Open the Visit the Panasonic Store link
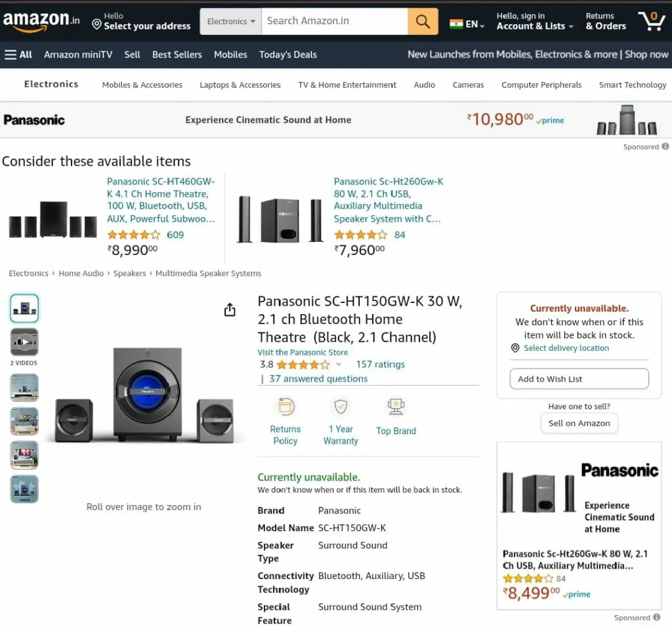Screen dimensions: 672x627 [x=303, y=352]
